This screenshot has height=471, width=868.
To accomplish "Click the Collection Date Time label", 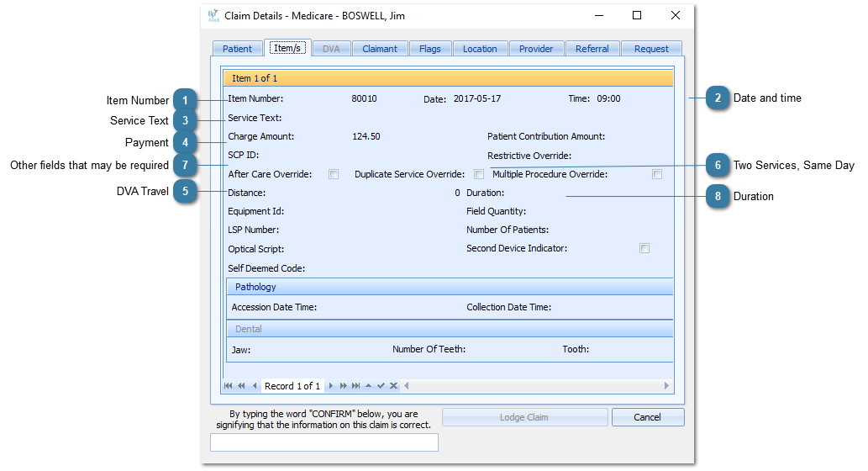I will [508, 307].
